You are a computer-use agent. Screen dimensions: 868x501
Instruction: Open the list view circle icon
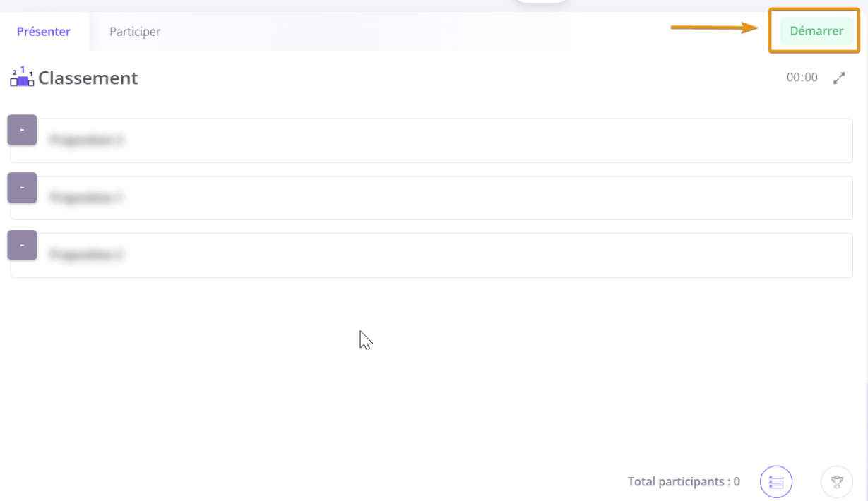coord(776,482)
